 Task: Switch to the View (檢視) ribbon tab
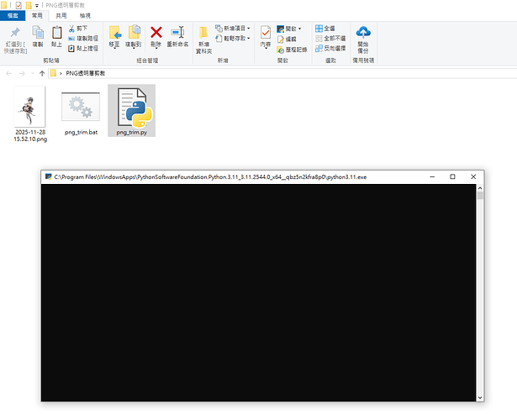pyautogui.click(x=86, y=15)
